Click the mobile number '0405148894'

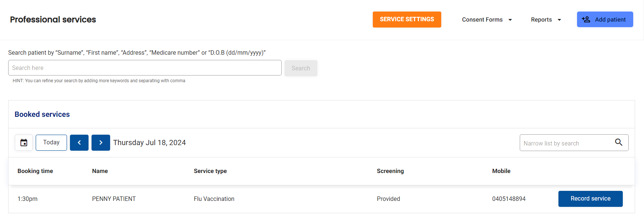click(x=509, y=199)
